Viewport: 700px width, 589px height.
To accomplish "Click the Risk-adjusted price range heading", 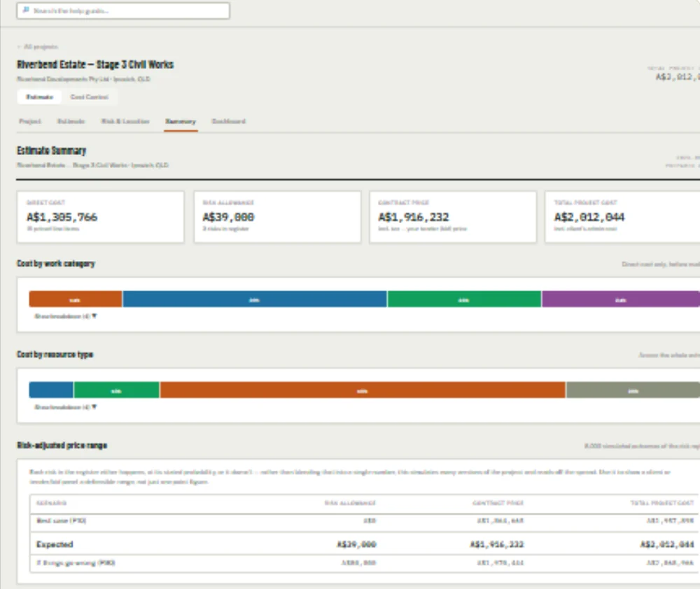I will click(62, 446).
